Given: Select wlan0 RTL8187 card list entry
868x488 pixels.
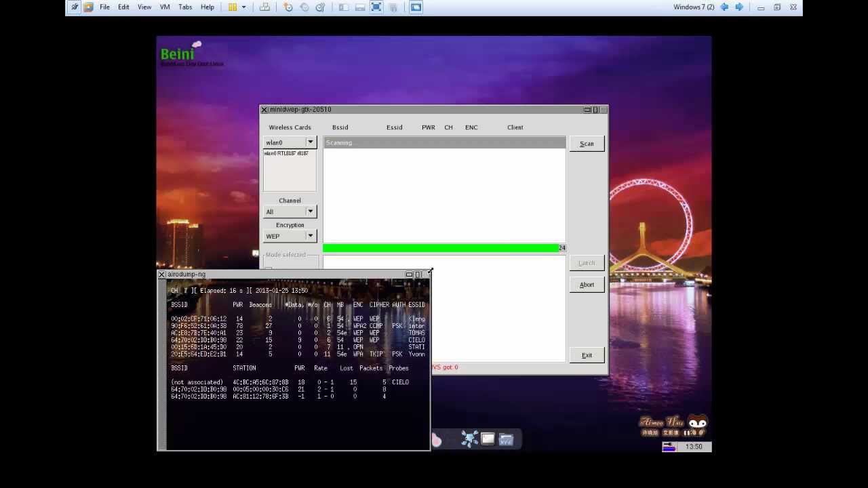Looking at the screenshot, I should point(286,153).
